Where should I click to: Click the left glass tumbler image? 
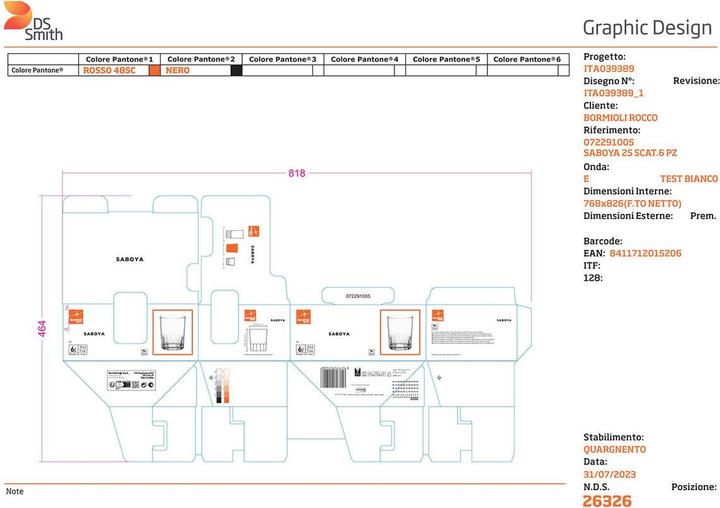(x=173, y=332)
